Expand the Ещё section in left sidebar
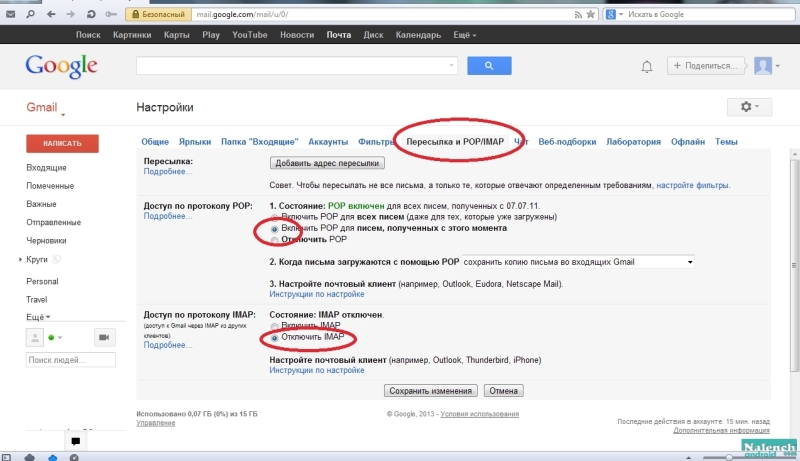 point(38,317)
